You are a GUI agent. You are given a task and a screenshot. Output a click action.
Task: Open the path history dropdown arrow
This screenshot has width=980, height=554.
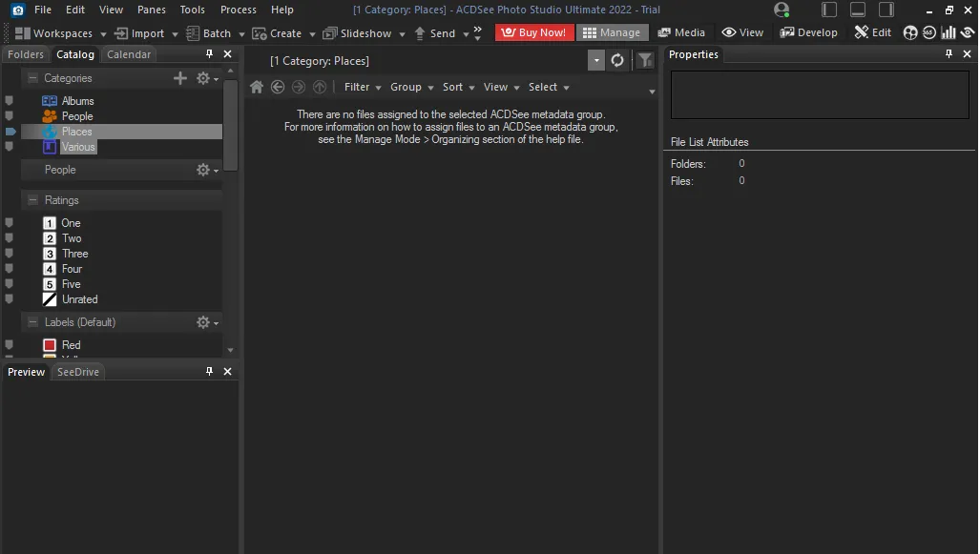coord(596,61)
